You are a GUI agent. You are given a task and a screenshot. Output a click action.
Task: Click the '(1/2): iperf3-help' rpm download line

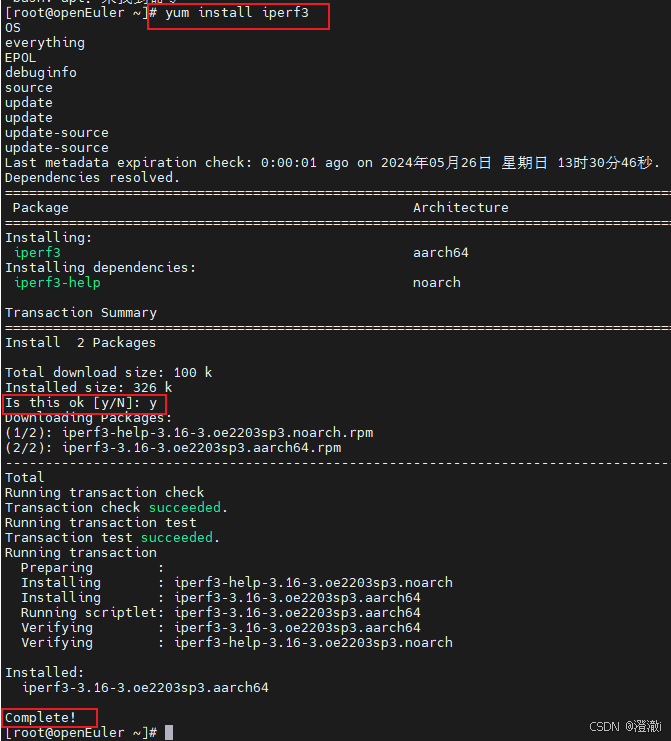pyautogui.click(x=189, y=433)
